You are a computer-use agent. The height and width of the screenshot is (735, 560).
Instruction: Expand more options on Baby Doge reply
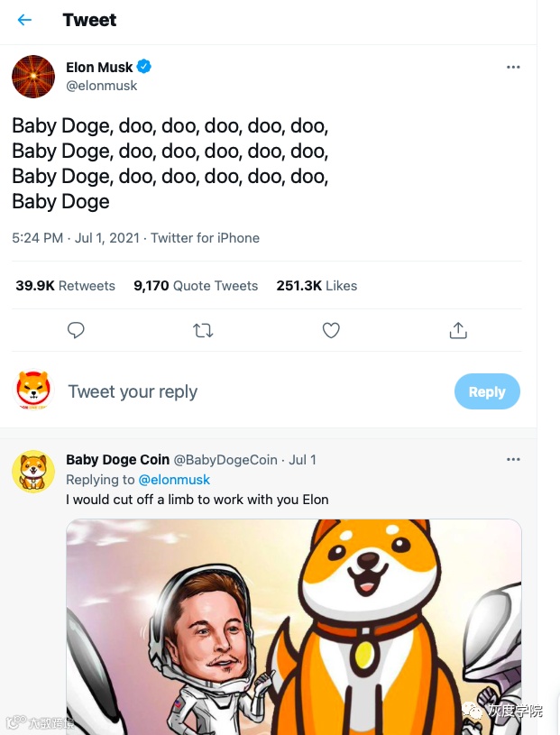(x=513, y=460)
